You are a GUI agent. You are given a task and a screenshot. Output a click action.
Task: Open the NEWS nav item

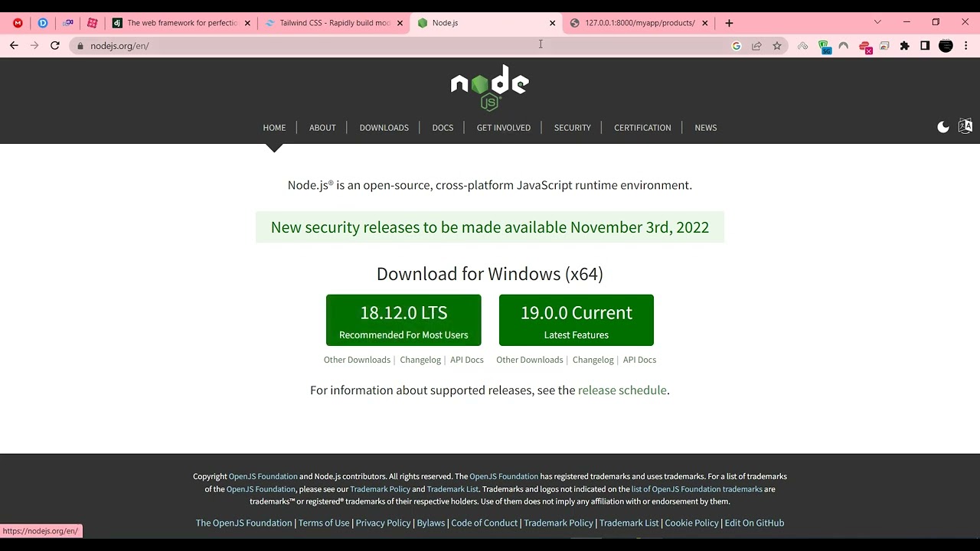coord(706,128)
